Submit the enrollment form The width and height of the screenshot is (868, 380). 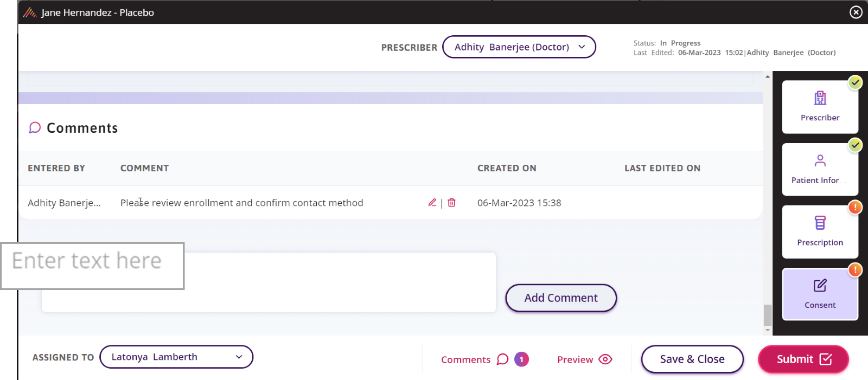803,359
